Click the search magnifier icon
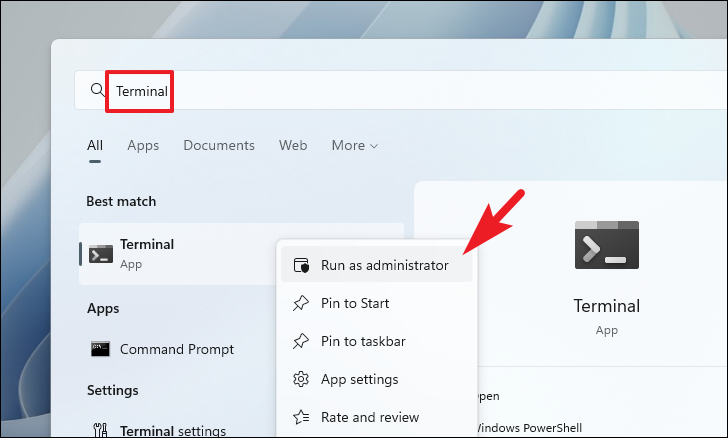The height and width of the screenshot is (438, 728). coord(98,90)
